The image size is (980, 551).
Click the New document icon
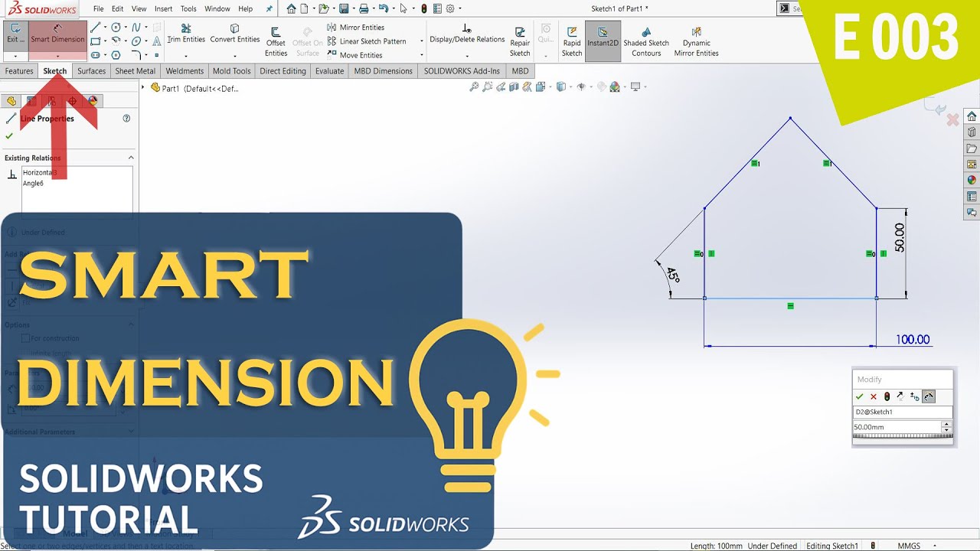coord(305,8)
